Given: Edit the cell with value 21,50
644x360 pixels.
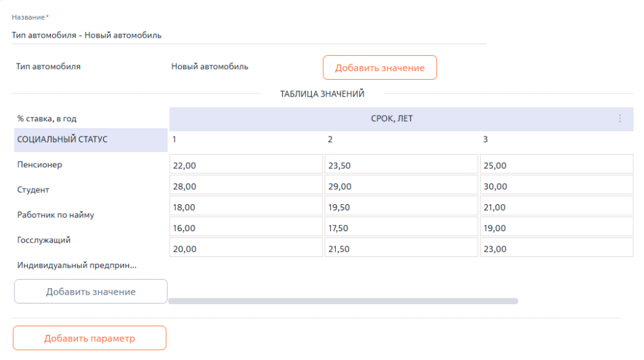Looking at the screenshot, I should 401,248.
